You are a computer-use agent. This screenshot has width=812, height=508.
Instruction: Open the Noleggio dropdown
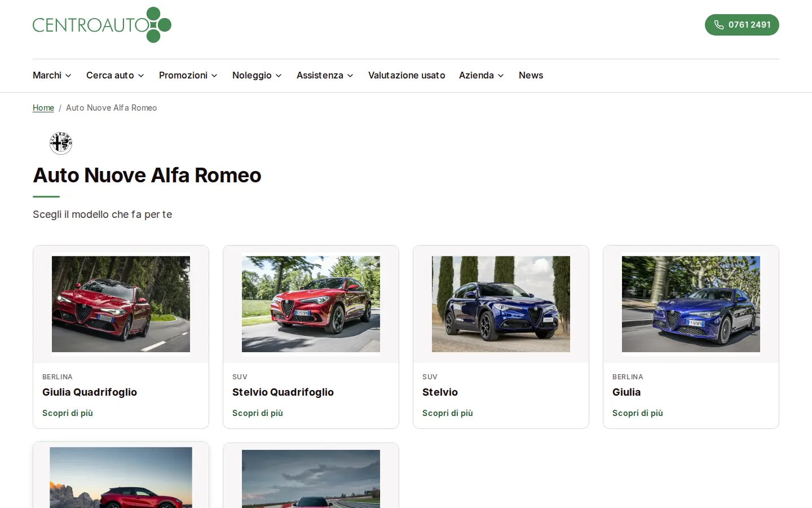(x=257, y=75)
